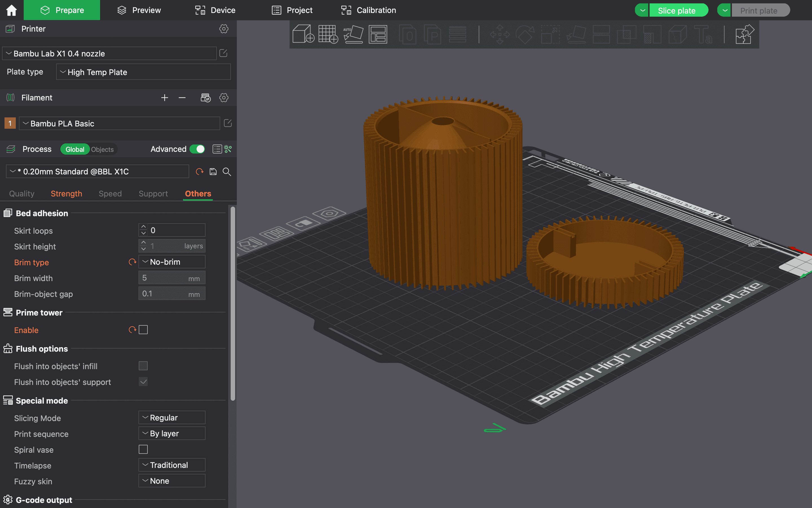
Task: Add a filament with plus icon
Action: (x=164, y=98)
